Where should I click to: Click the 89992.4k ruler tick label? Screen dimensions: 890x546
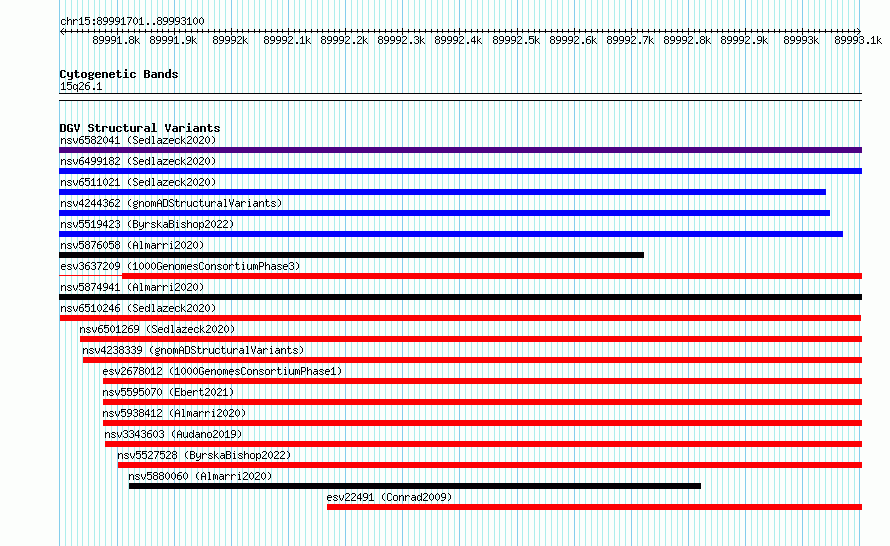458,40
